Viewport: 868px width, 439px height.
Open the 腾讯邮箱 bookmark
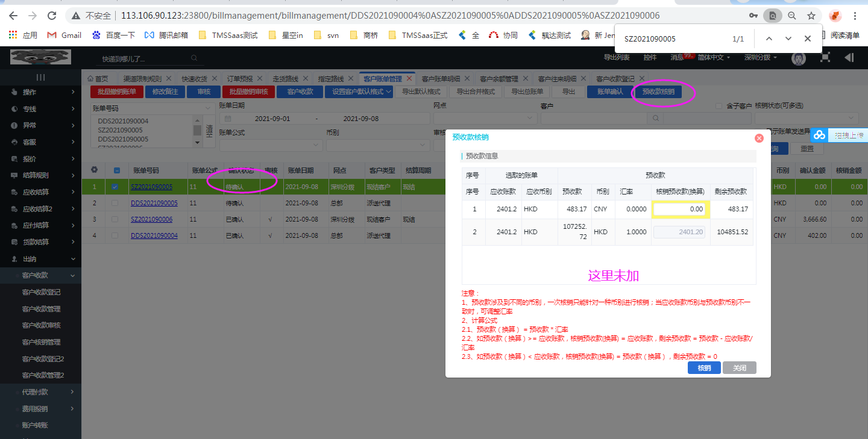pyautogui.click(x=166, y=36)
